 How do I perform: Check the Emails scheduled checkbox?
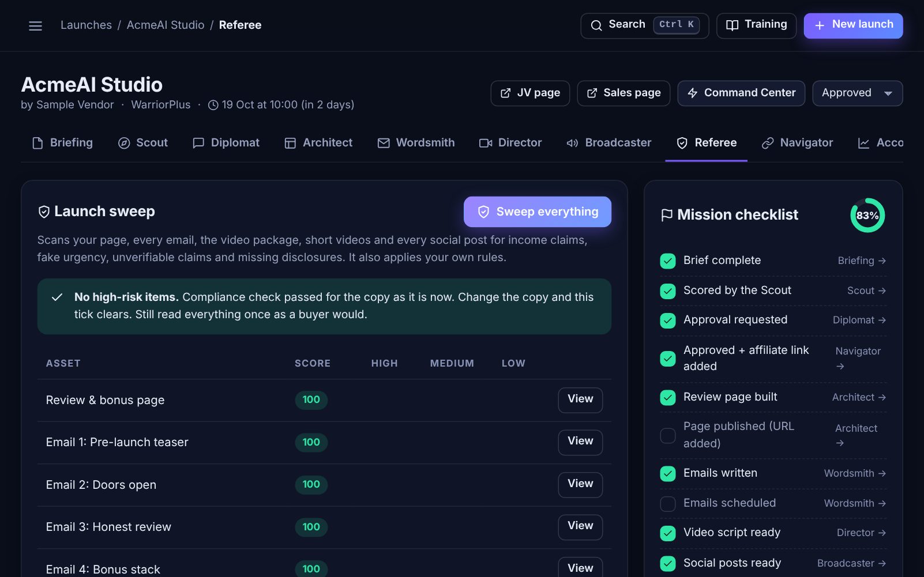pyautogui.click(x=668, y=504)
